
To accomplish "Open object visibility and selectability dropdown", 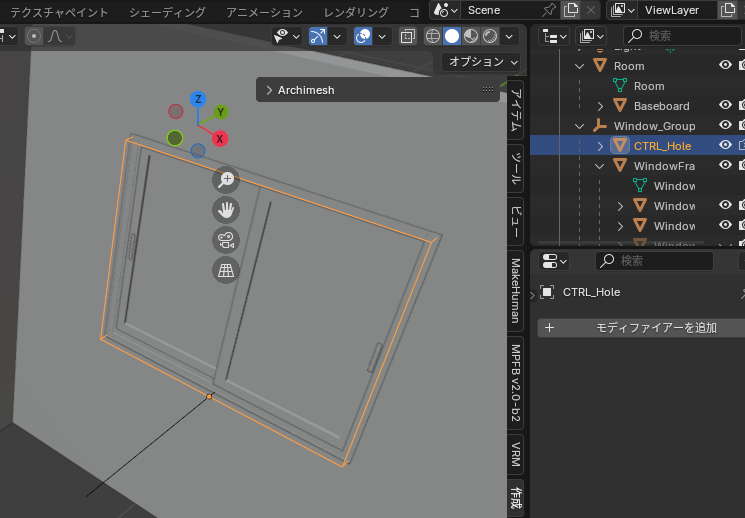I will click(287, 36).
